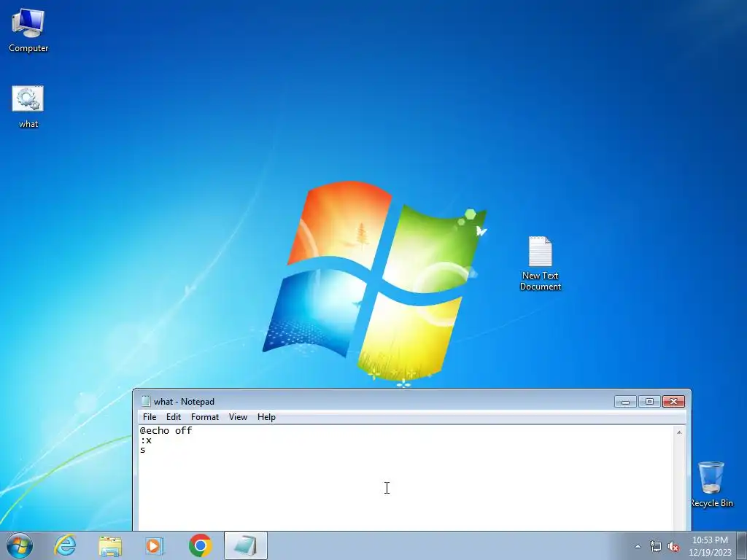Click the Notepad scrollbar up arrow
747x560 pixels.
point(679,432)
